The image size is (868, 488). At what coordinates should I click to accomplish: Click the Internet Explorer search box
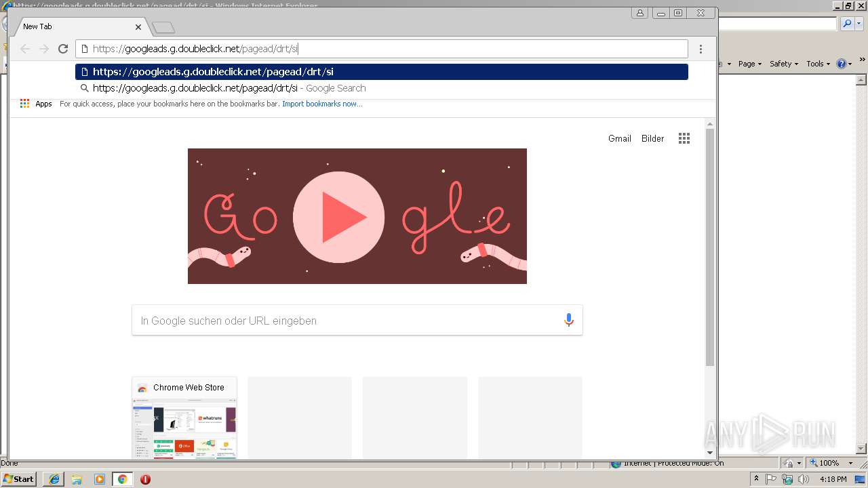click(777, 24)
